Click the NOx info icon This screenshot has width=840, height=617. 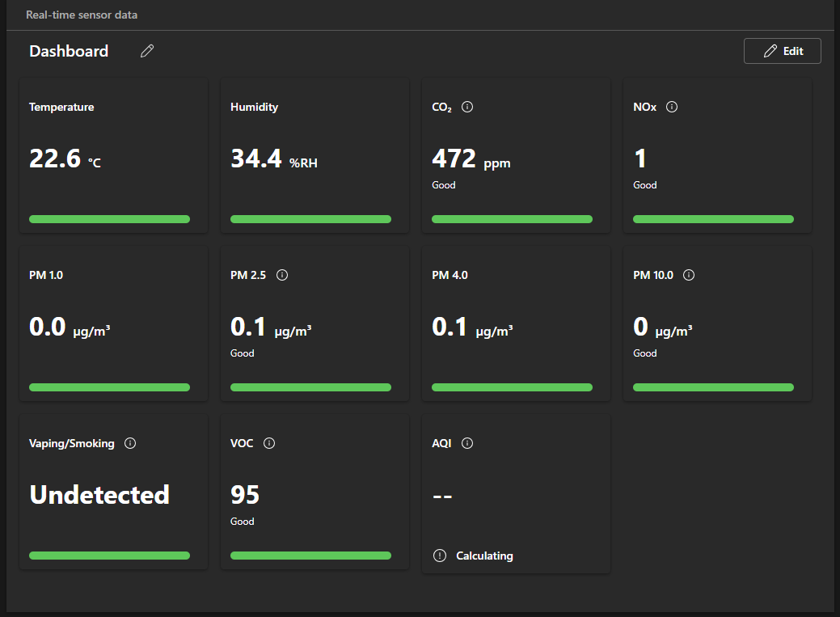671,107
